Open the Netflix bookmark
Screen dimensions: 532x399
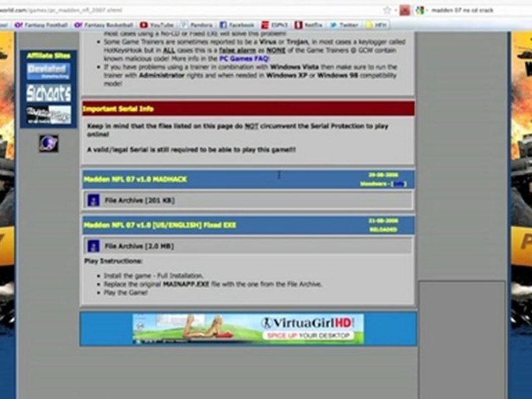coord(309,25)
